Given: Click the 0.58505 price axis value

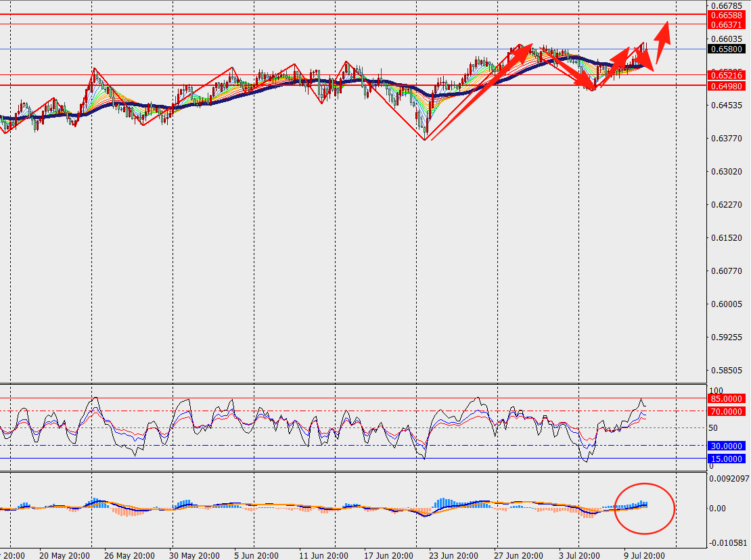Looking at the screenshot, I should pyautogui.click(x=727, y=371).
